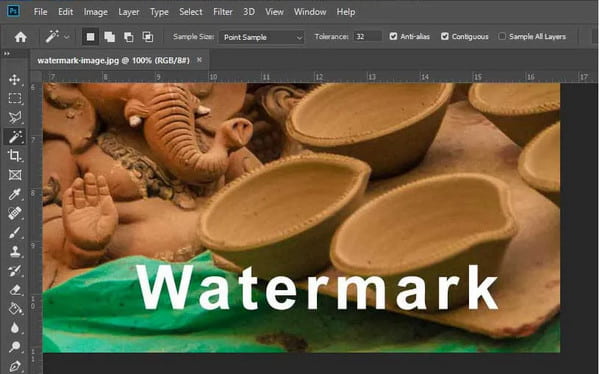Screen dimensions: 600x374
Task: Select the History Brush tool
Action: (x=15, y=271)
